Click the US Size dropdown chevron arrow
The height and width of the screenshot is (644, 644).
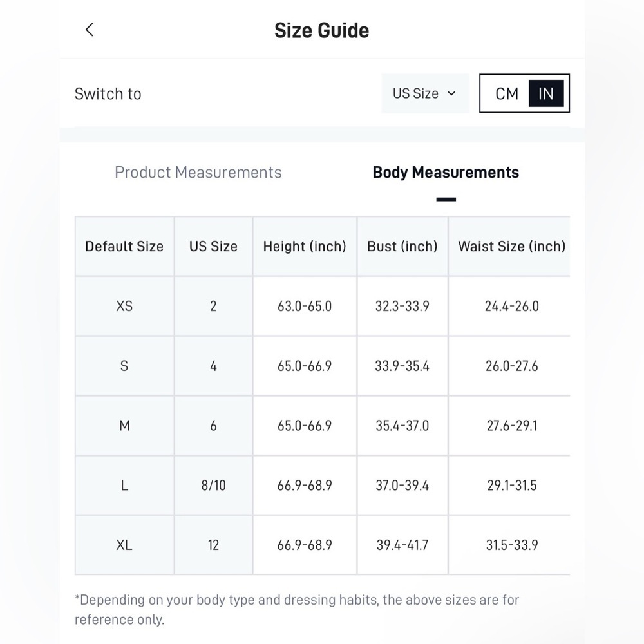(x=451, y=93)
